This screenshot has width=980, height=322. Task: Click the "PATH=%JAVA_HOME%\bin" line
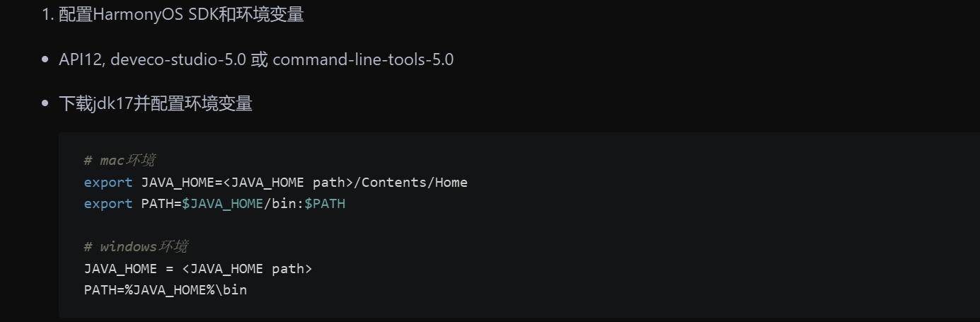166,290
